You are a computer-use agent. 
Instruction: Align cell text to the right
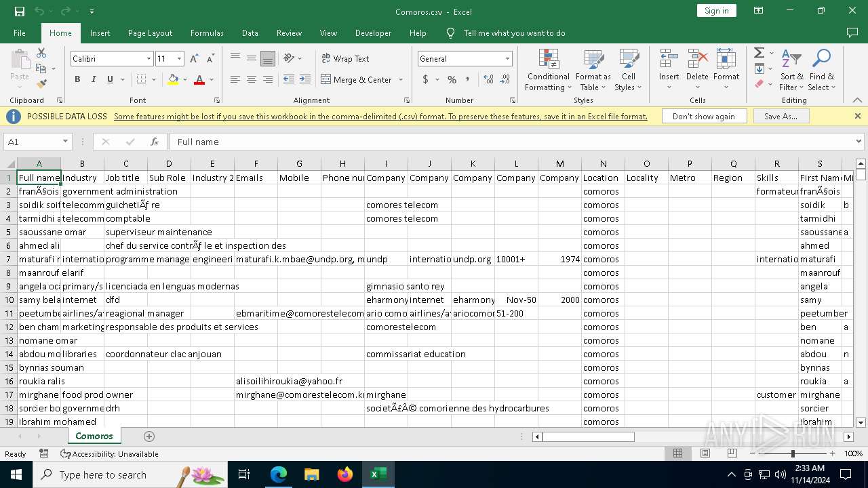(268, 79)
